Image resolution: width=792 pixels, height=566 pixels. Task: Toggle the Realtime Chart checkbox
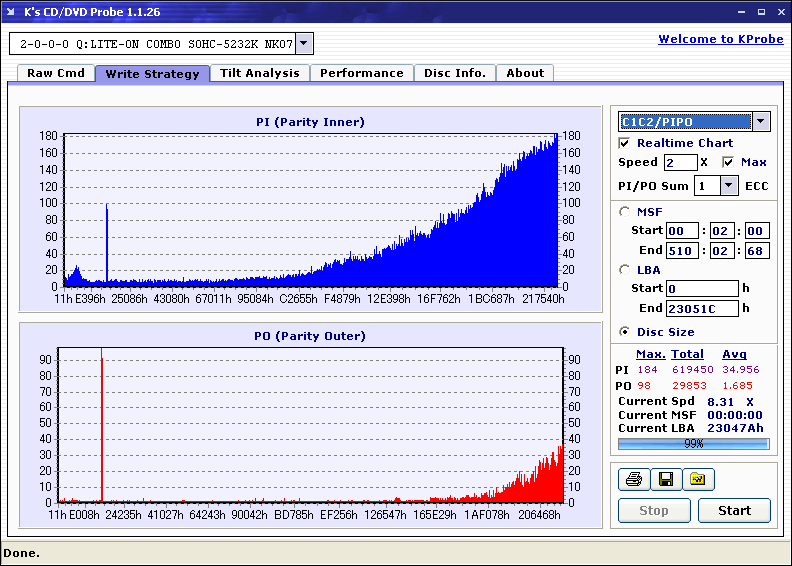(624, 143)
